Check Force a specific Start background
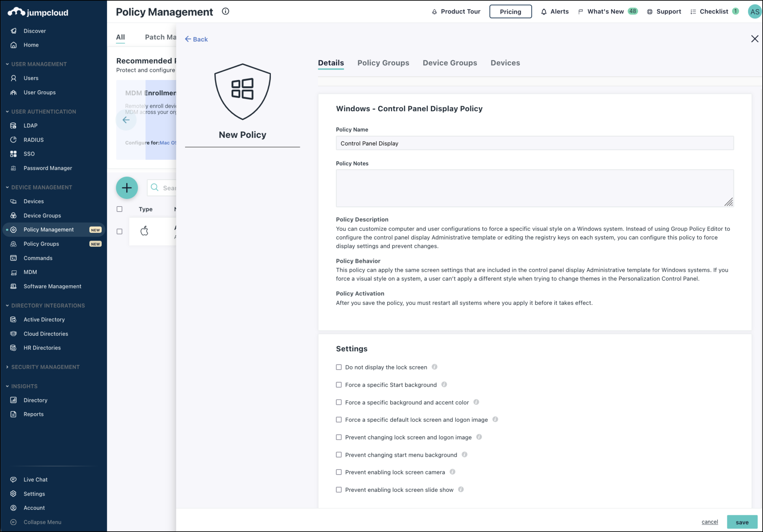The height and width of the screenshot is (532, 763). tap(339, 385)
